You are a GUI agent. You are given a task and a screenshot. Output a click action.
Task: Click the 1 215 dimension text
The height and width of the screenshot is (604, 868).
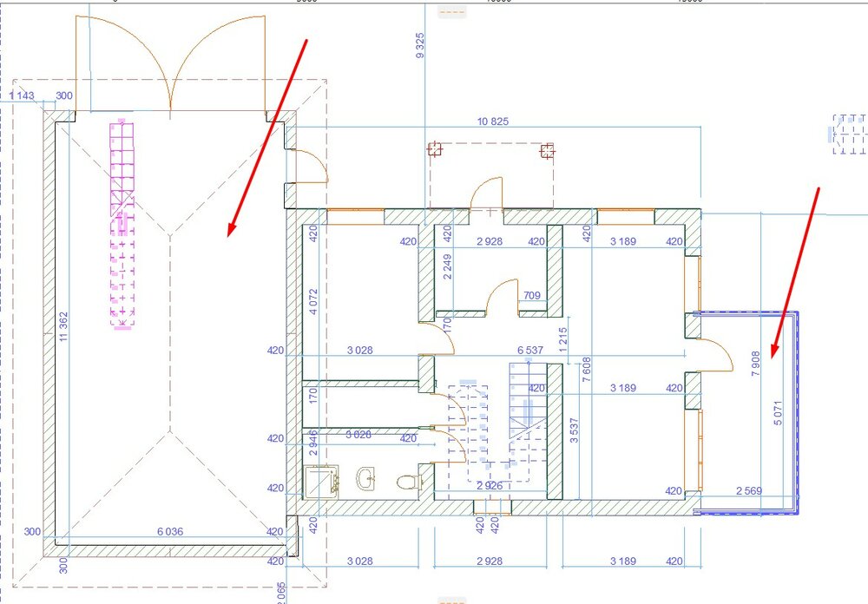point(563,340)
